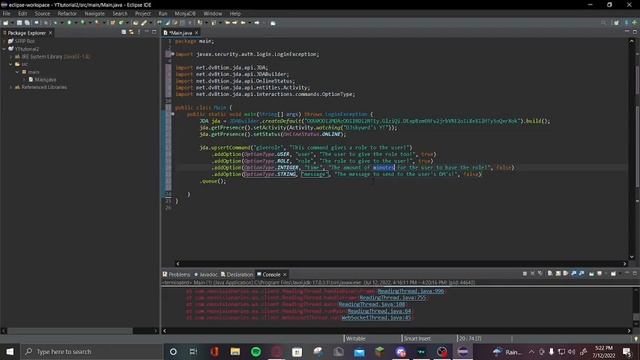Maximize the Package Explorer panel

tap(154, 32)
